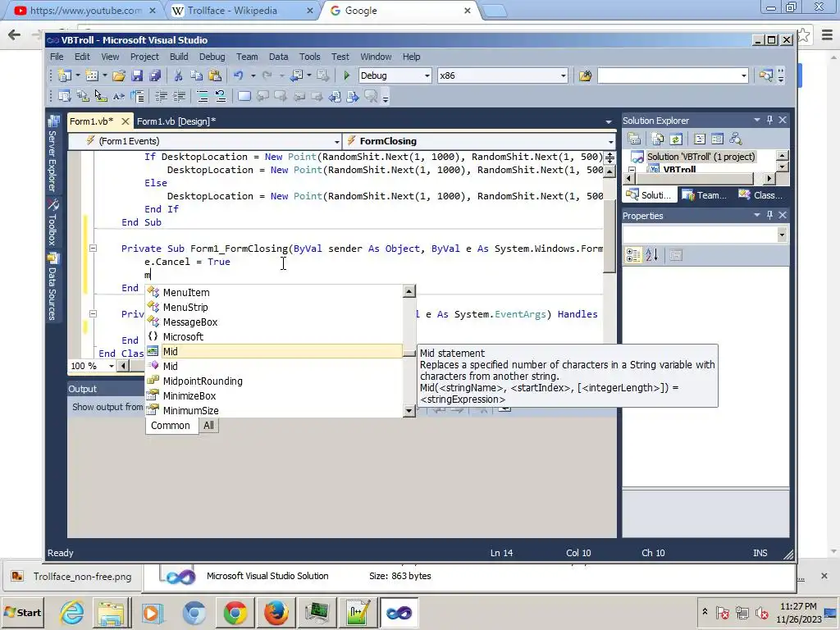This screenshot has height=630, width=840.
Task: Click the Windows Start button
Action: 22,612
